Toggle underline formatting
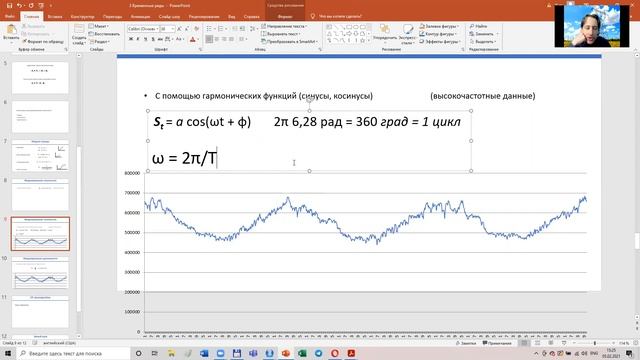This screenshot has height=360, width=640. [145, 39]
